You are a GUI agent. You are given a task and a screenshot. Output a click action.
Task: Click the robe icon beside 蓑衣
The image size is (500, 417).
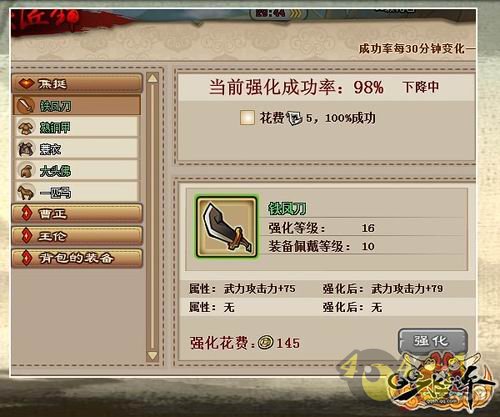(26, 149)
